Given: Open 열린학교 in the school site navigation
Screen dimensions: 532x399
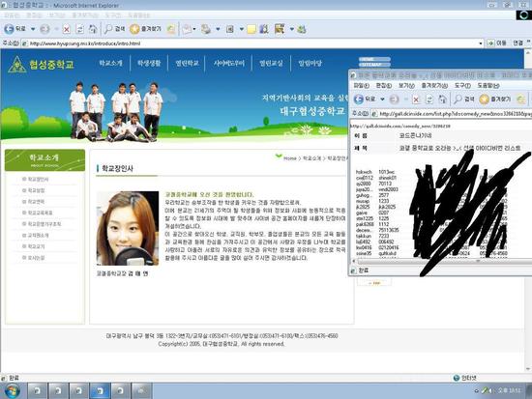Looking at the screenshot, I should coord(187,63).
